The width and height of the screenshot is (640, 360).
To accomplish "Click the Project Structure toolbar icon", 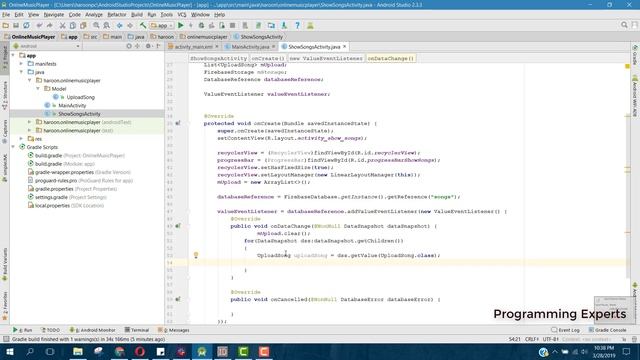I will pos(271,25).
